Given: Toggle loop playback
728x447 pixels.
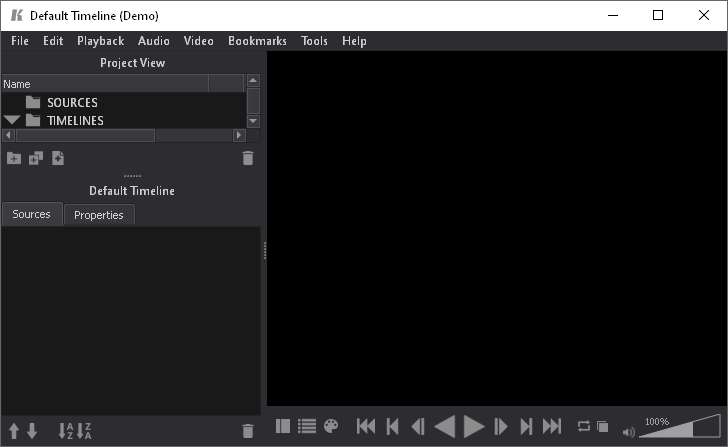Looking at the screenshot, I should pyautogui.click(x=584, y=426).
